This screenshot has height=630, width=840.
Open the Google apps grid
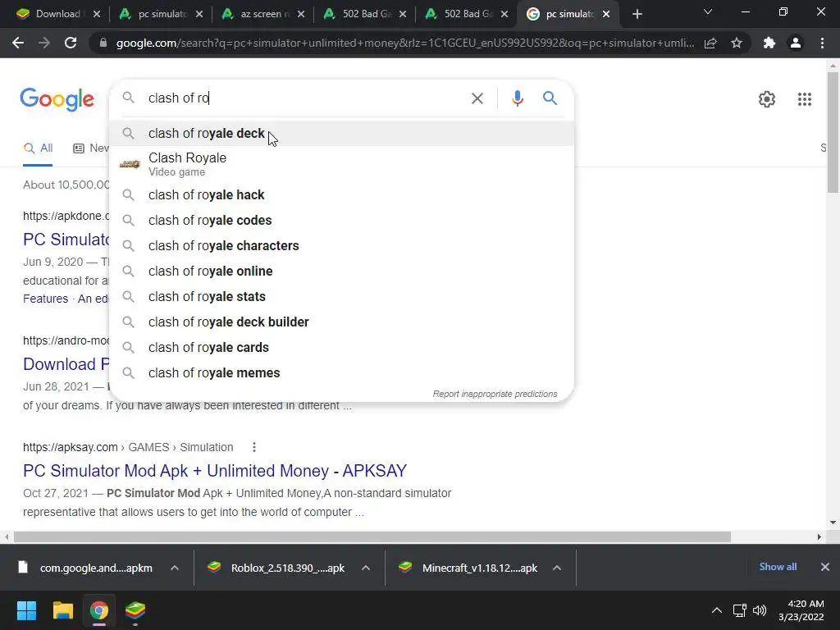(804, 99)
